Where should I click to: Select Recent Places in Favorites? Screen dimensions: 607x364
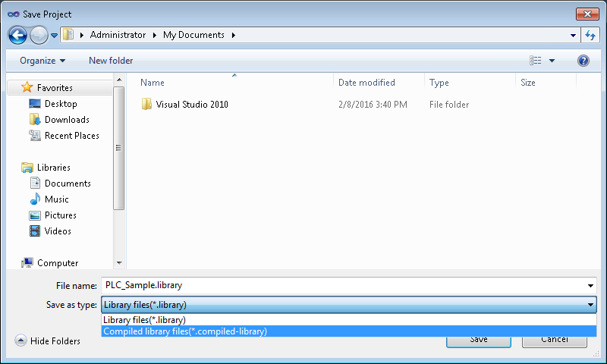tap(72, 136)
